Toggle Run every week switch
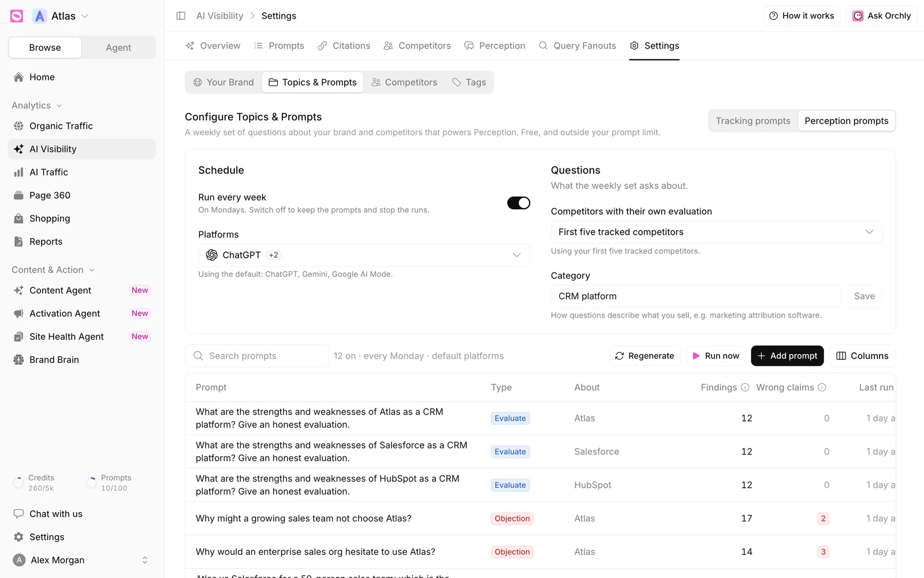 519,203
